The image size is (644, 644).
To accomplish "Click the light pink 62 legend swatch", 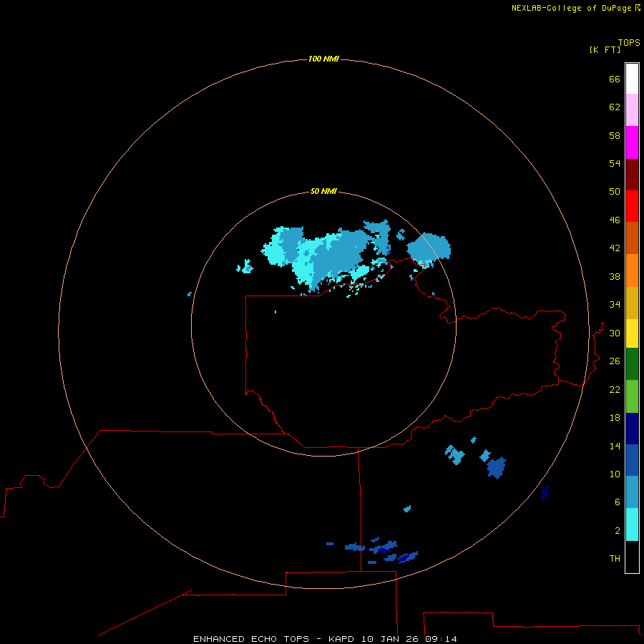I will [632, 110].
